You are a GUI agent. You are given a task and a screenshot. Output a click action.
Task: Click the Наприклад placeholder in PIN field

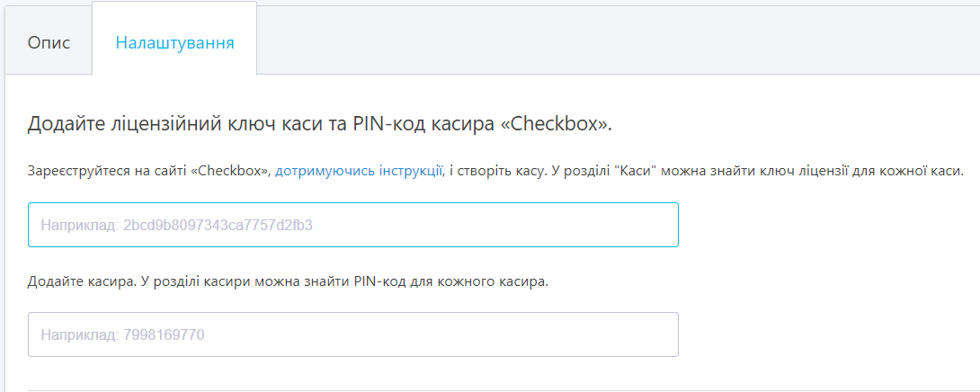tap(79, 335)
